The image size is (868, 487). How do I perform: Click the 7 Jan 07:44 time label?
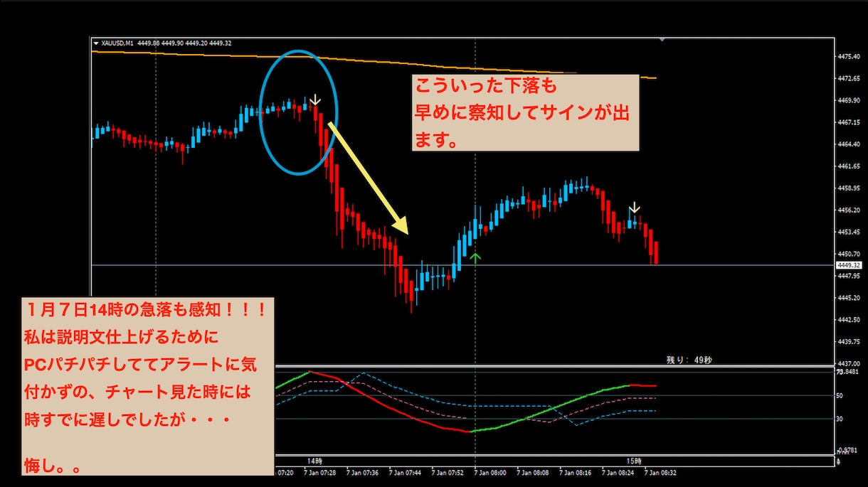406,471
